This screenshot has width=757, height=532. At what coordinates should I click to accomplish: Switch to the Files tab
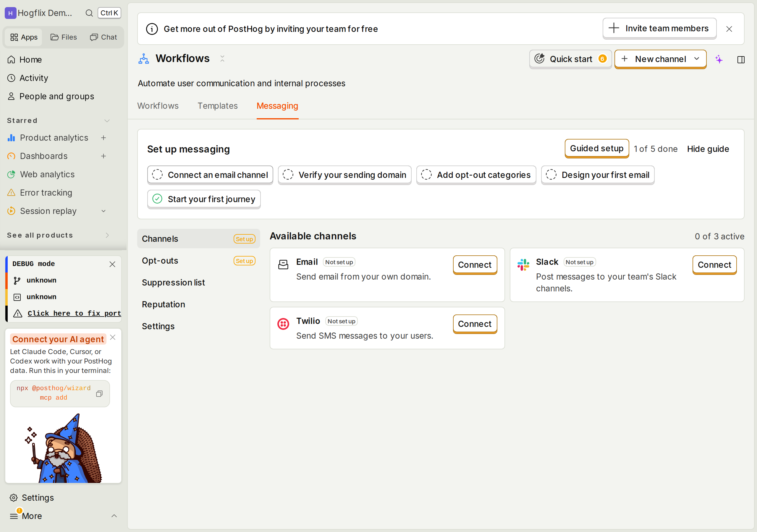[x=64, y=37]
